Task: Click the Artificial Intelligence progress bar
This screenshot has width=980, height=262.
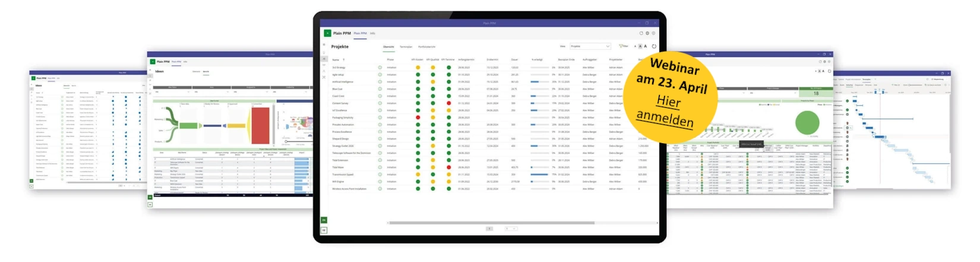Action: click(x=539, y=82)
